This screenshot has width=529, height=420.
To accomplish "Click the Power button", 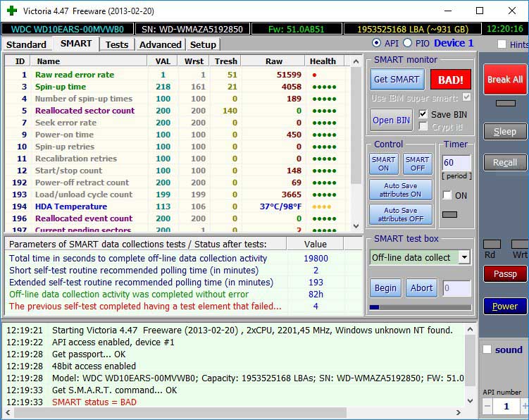I will coord(505,306).
